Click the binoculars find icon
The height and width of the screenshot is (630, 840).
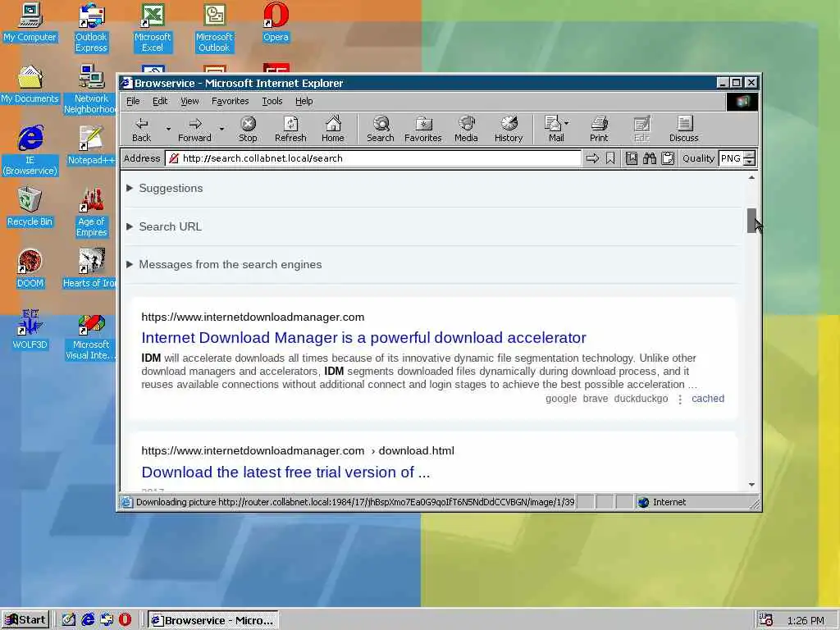pyautogui.click(x=650, y=158)
